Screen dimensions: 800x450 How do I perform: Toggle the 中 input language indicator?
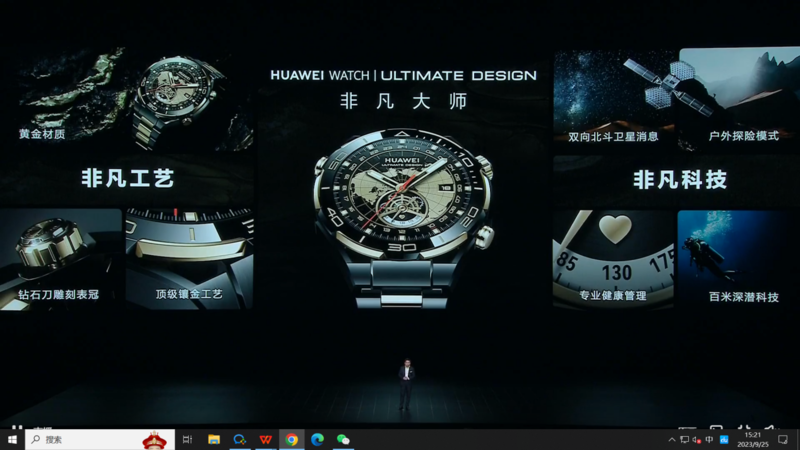point(709,439)
